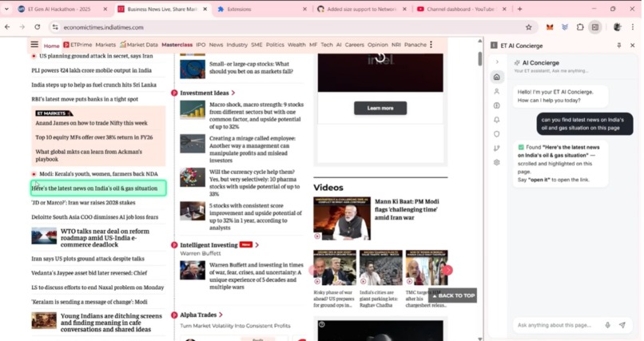
Task: Switch to the 'Added size support' GitHub tab
Action: (360, 9)
